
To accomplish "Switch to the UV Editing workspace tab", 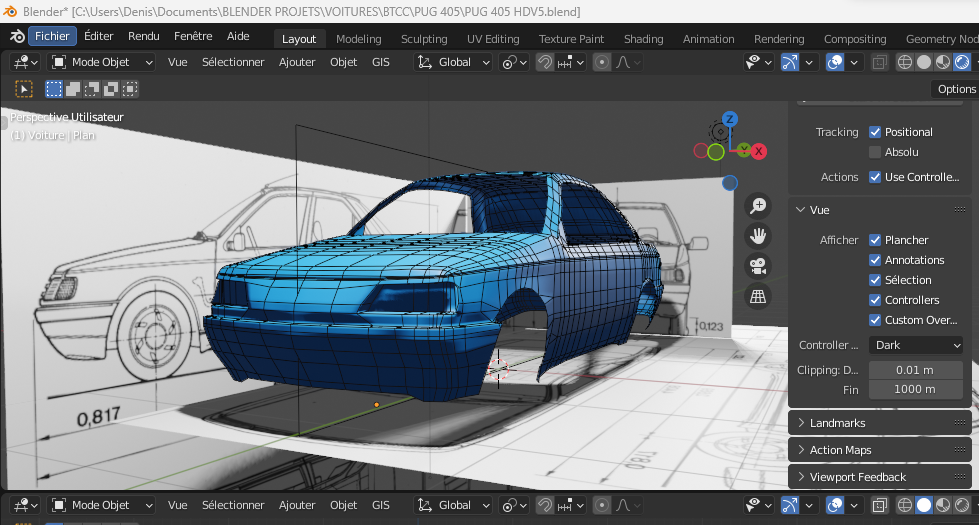I will [x=493, y=39].
